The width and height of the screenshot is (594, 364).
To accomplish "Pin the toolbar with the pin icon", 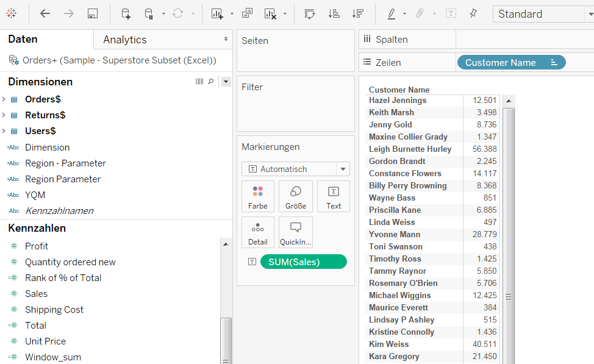I will click(473, 13).
